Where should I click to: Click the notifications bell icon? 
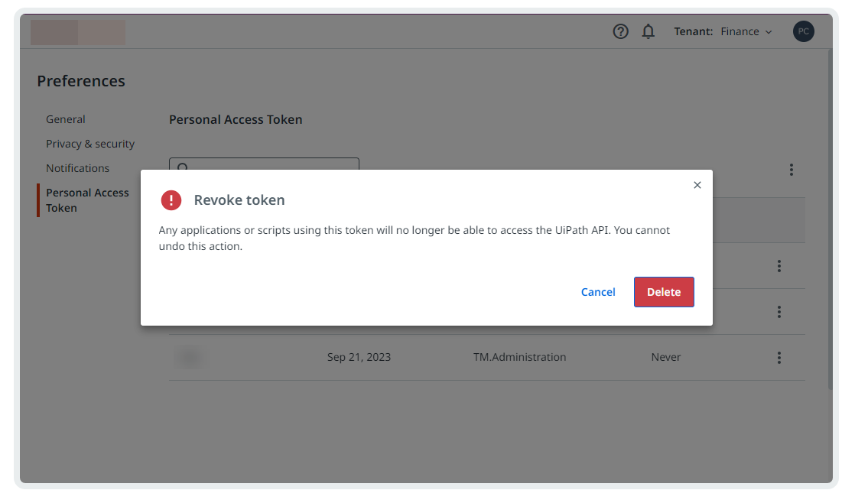pos(649,31)
